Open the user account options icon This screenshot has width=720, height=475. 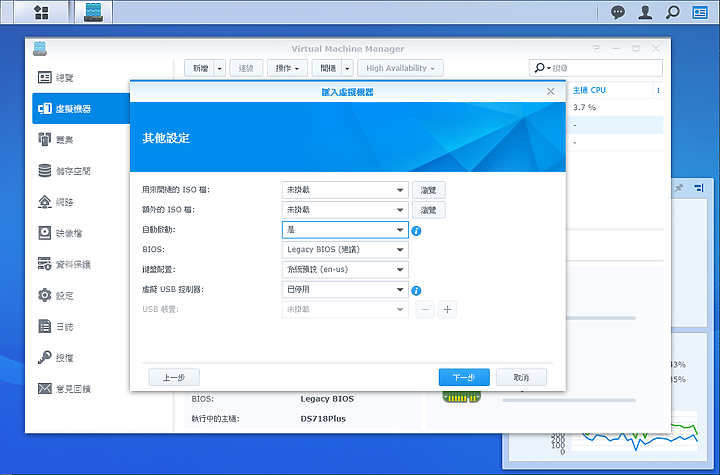(x=645, y=12)
